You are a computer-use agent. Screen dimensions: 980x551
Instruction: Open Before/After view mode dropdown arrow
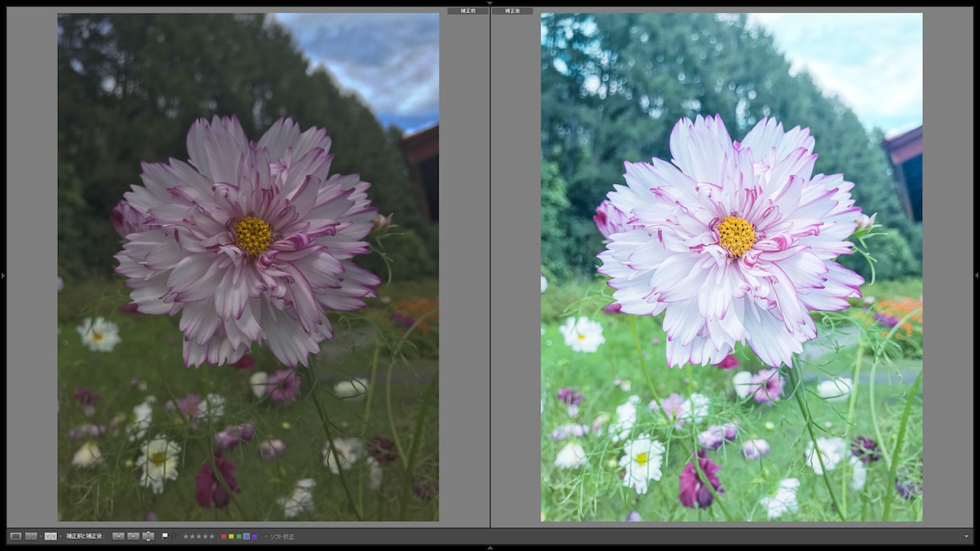click(60, 536)
